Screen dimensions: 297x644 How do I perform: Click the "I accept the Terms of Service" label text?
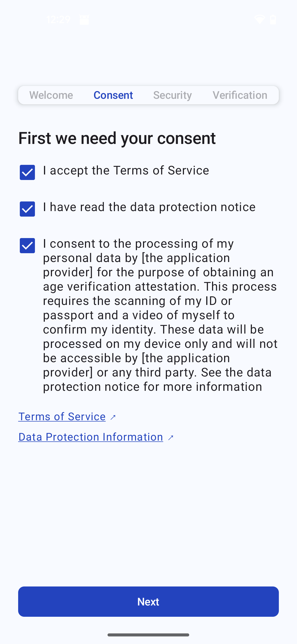(126, 171)
